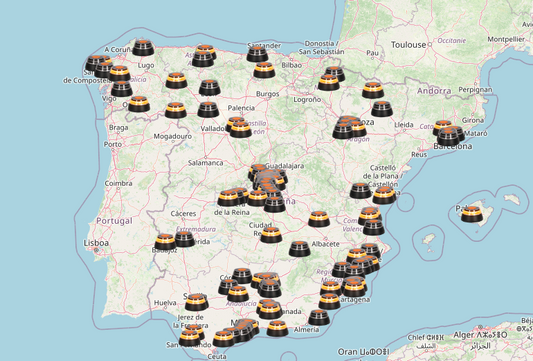The height and width of the screenshot is (361, 533).
Task: Select the beacon marker above Vigo
Action: pos(122,89)
